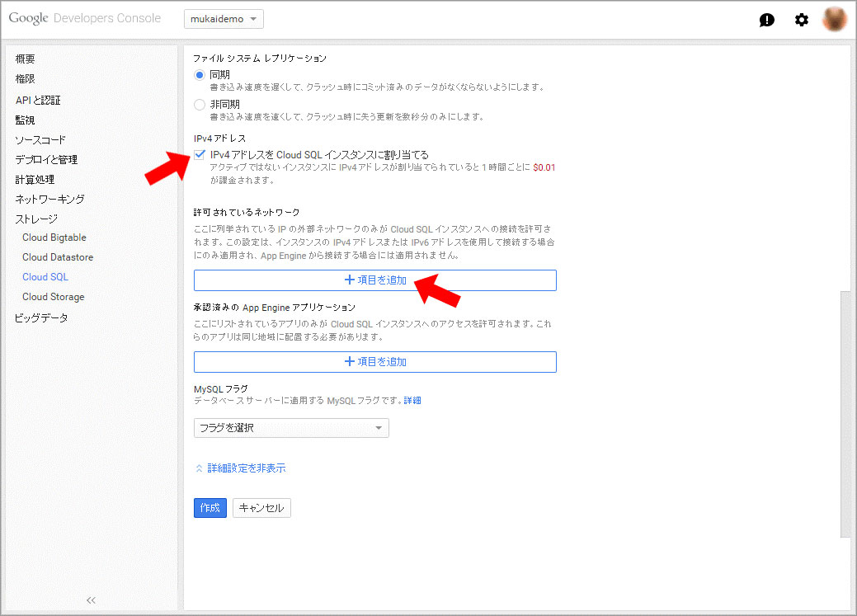
Task: Open 監視 in the sidebar
Action: (x=25, y=120)
